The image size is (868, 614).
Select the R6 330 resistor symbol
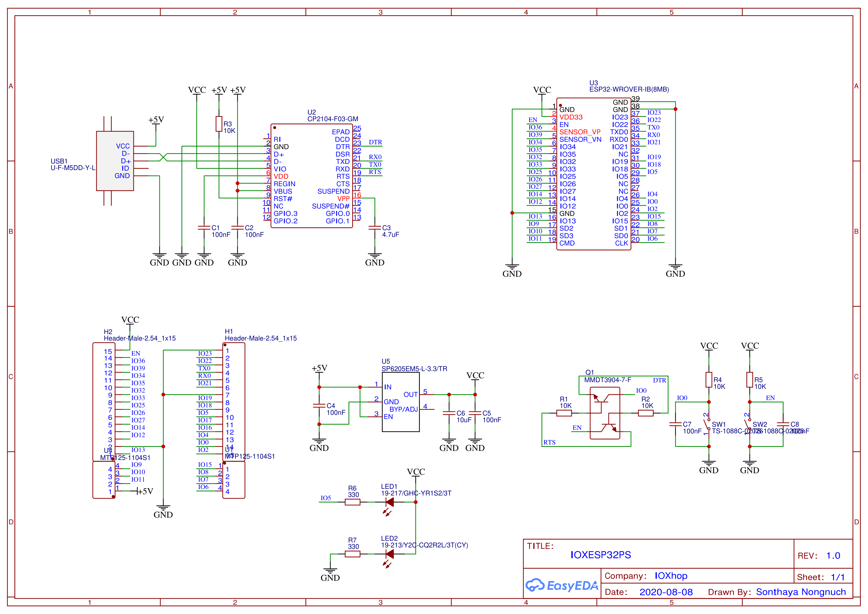click(352, 502)
